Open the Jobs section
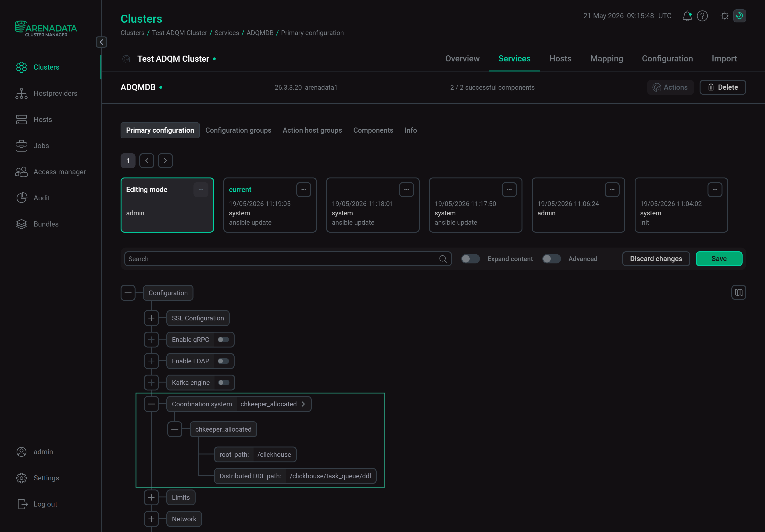The width and height of the screenshot is (765, 532). 32,146
